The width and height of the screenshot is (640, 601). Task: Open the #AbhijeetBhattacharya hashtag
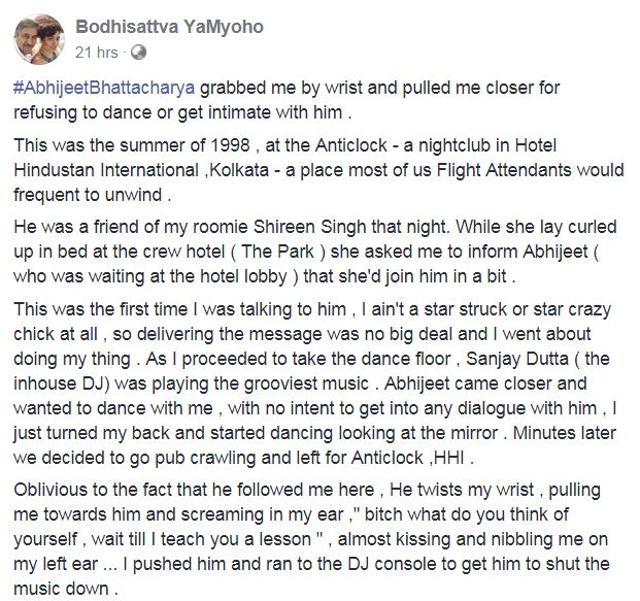104,88
